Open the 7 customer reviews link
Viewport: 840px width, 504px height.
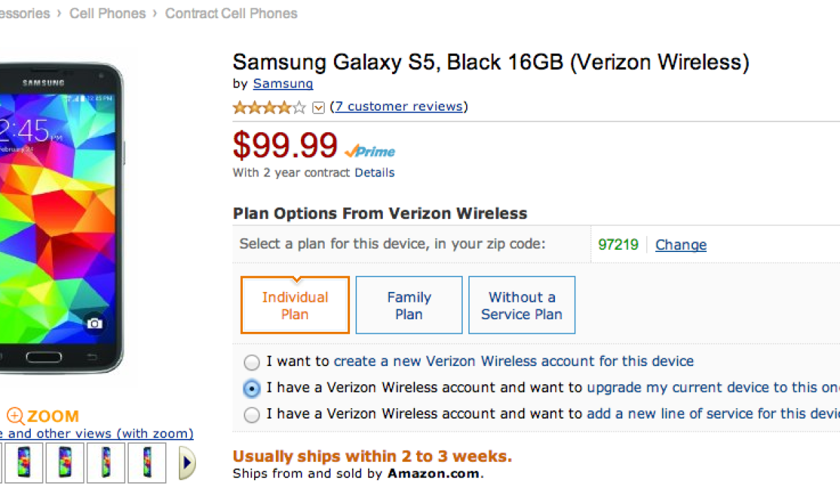[398, 106]
